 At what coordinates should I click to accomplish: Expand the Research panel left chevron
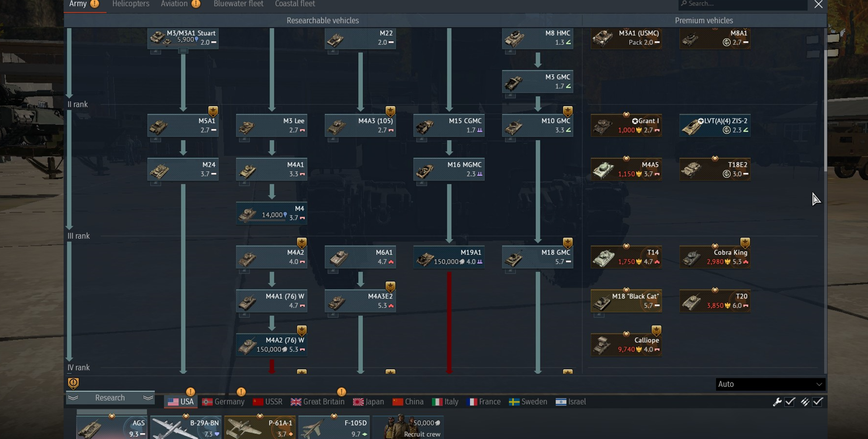(x=73, y=398)
